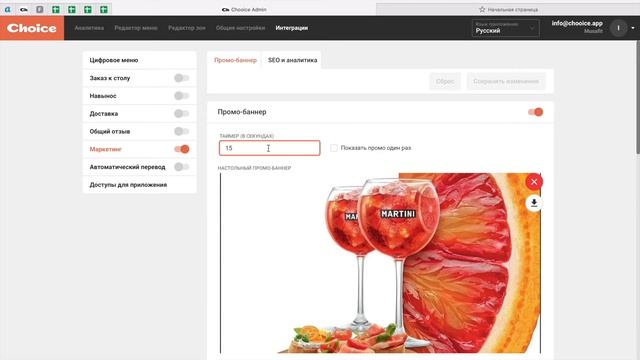The image size is (640, 360).
Task: Select the gray 'F' pinned browser tab
Action: (40, 9)
